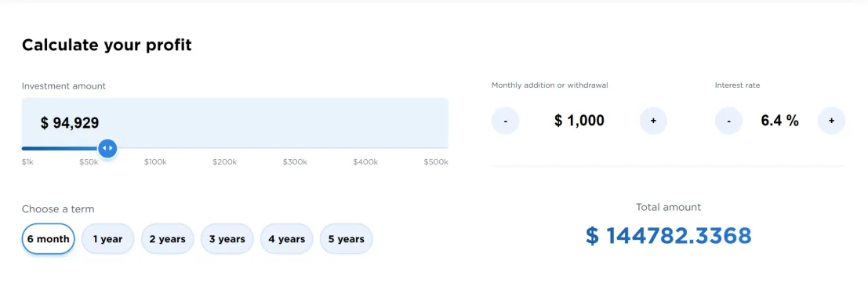The image size is (868, 283).
Task: Choose the 2 years term
Action: [x=167, y=238]
